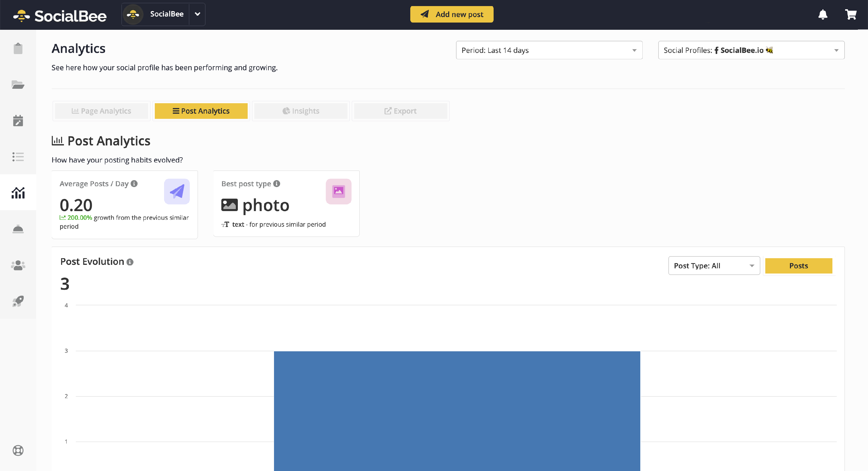This screenshot has height=471, width=868.
Task: Expand the workspace switcher chevron
Action: click(197, 14)
